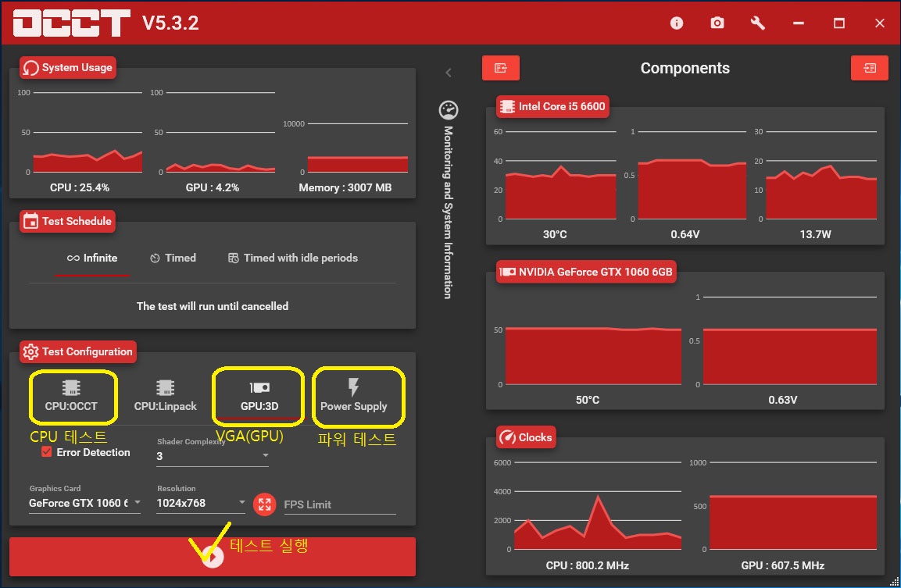
Task: Choose Timed with idle periods schedule
Action: (x=293, y=258)
